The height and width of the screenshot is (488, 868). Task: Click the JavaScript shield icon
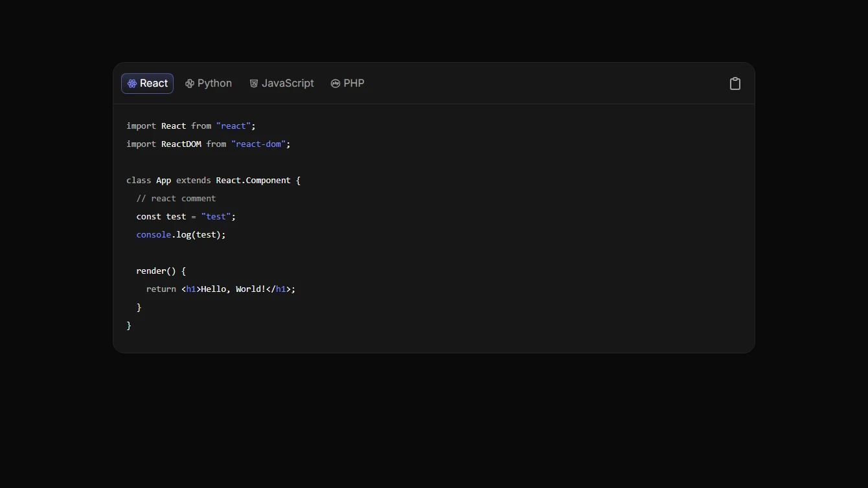point(254,83)
